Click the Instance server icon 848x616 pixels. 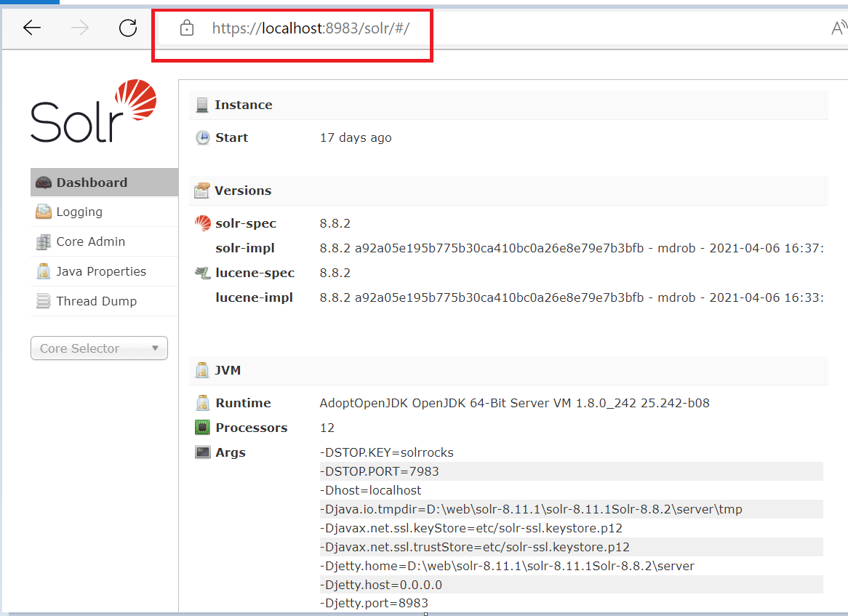point(201,105)
